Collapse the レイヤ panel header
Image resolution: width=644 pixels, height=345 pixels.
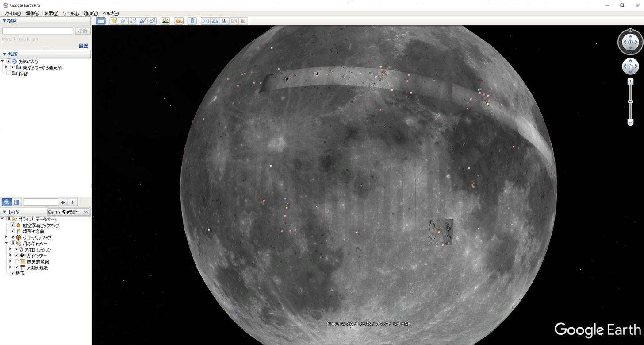click(24, 212)
